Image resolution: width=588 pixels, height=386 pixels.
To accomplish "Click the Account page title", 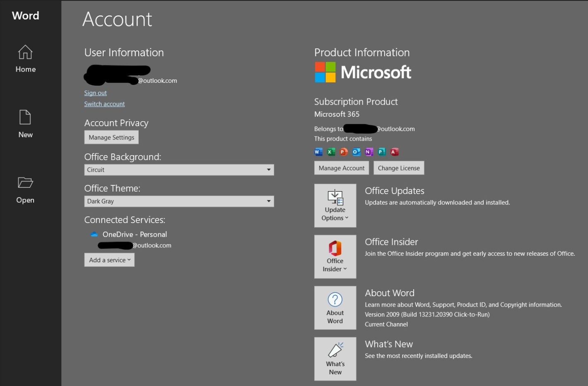I will click(x=117, y=19).
